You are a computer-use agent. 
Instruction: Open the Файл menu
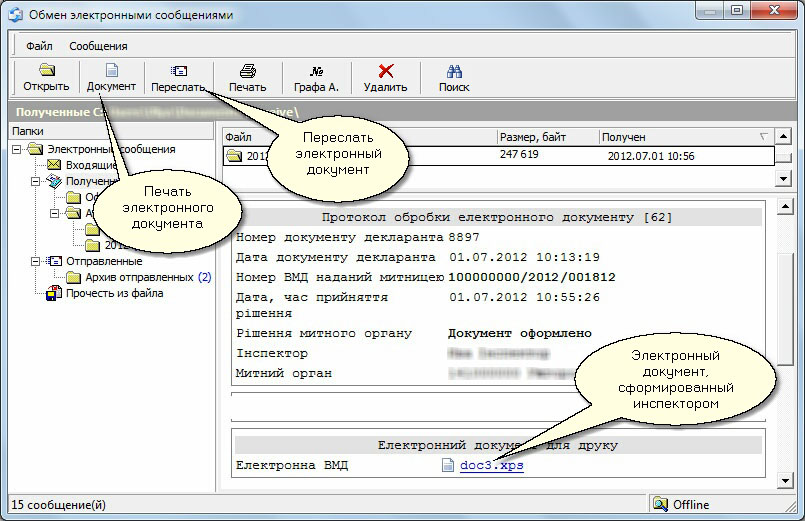coord(39,46)
